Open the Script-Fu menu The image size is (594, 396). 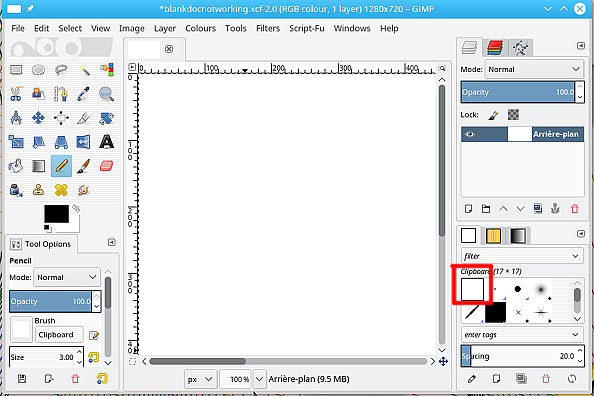(307, 28)
